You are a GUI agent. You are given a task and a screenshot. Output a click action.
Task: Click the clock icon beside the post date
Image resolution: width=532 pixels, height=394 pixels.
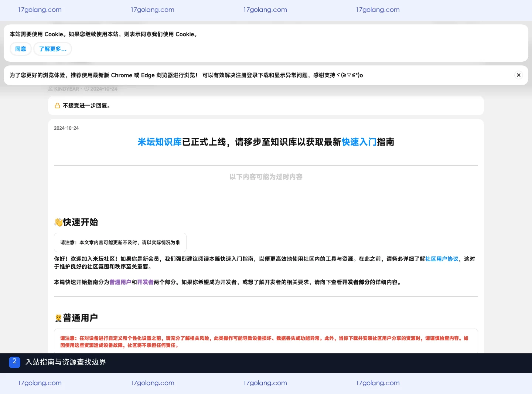(x=86, y=89)
